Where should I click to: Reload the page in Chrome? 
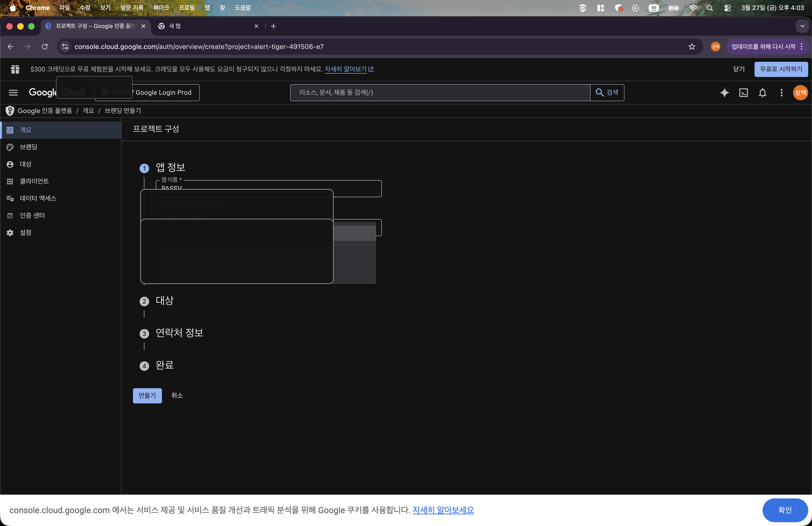tap(45, 46)
